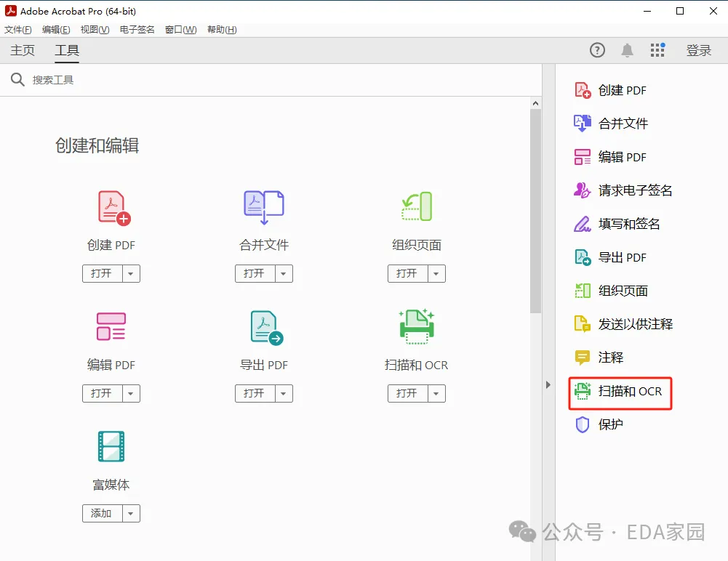Open 合并文件 in the right sidebar

coord(610,124)
